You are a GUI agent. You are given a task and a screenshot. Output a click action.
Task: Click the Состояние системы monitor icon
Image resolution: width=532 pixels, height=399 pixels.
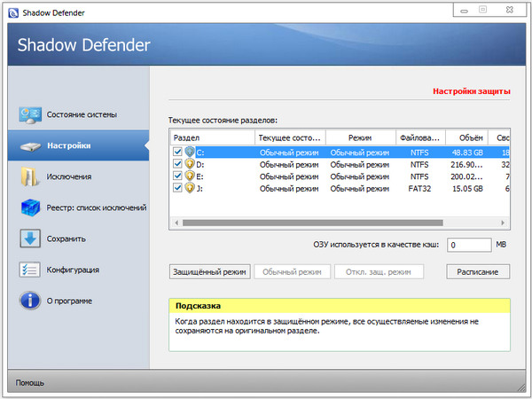(29, 114)
